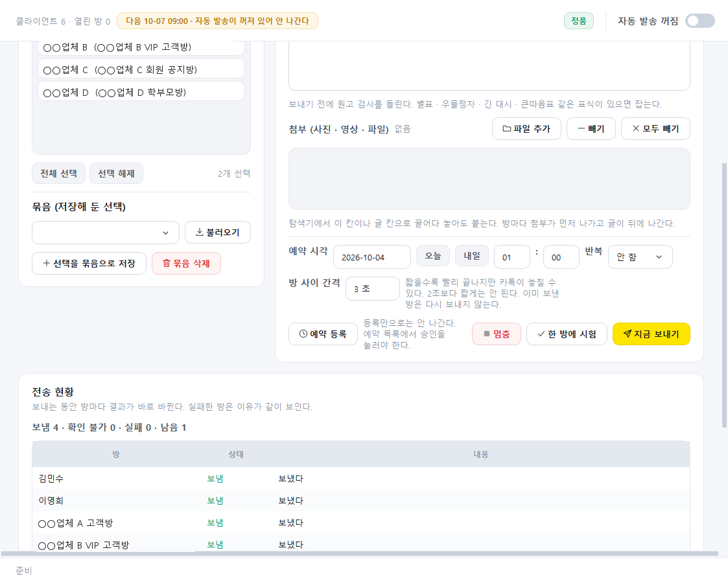
Task: Click the ○○업체 A 고객방 table row
Action: (x=360, y=523)
